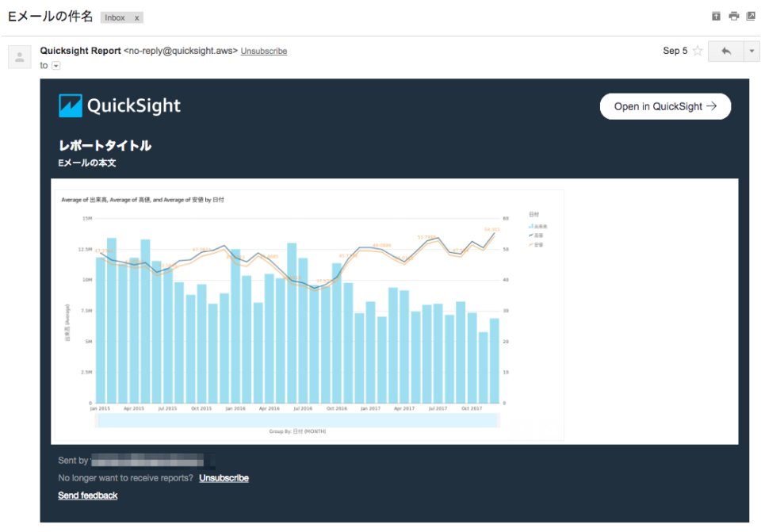The image size is (761, 532).
Task: Click Unsubscribe next to the sender address
Action: (x=263, y=50)
